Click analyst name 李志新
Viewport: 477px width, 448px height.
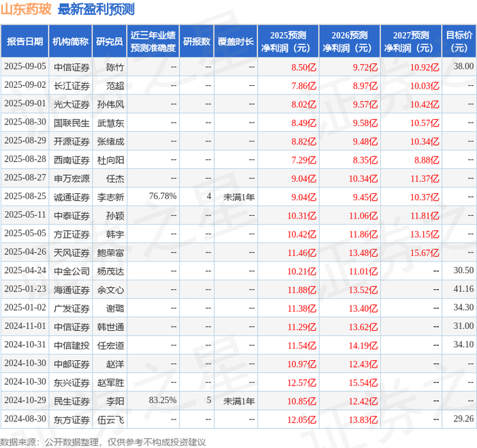coord(110,197)
